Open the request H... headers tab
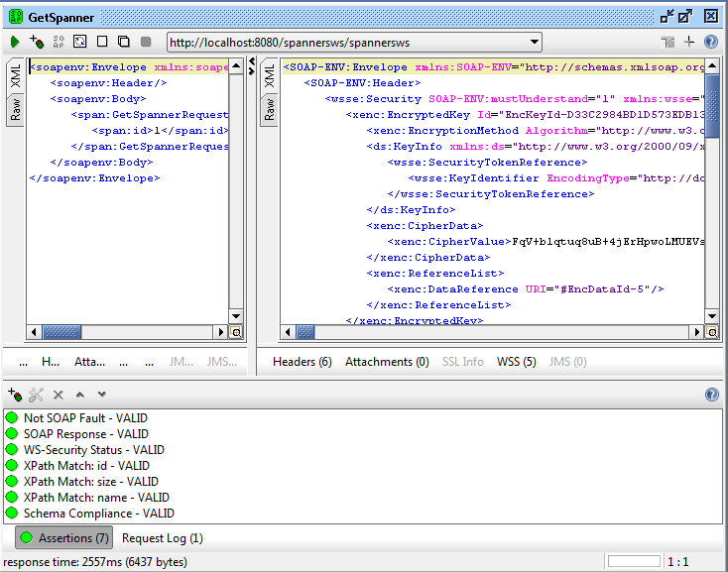This screenshot has width=728, height=572. coord(51,362)
